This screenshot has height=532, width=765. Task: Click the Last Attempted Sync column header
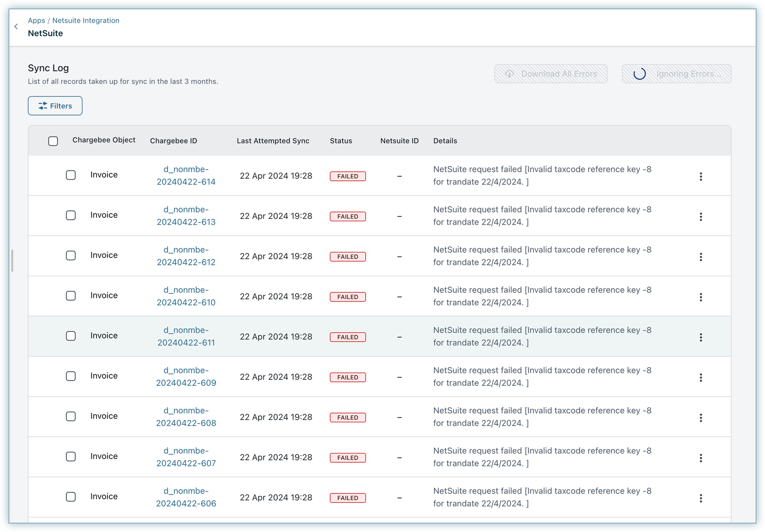click(273, 141)
